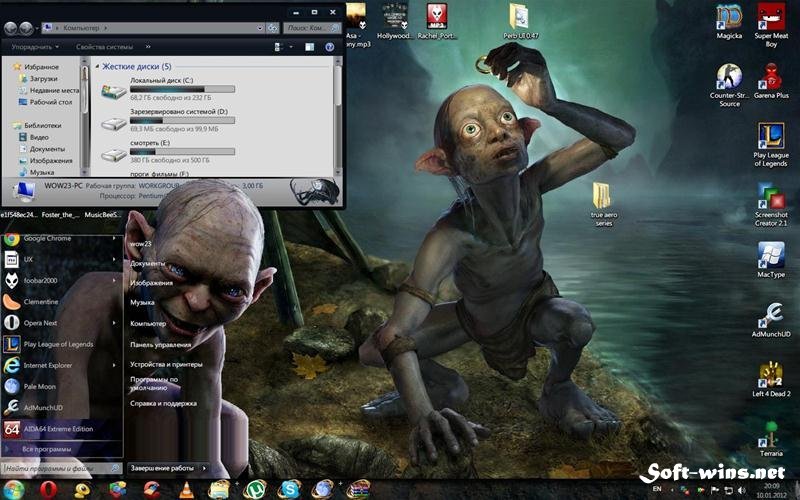Open Устройства и принтеры from Start menu
The height and width of the screenshot is (500, 800).
166,364
